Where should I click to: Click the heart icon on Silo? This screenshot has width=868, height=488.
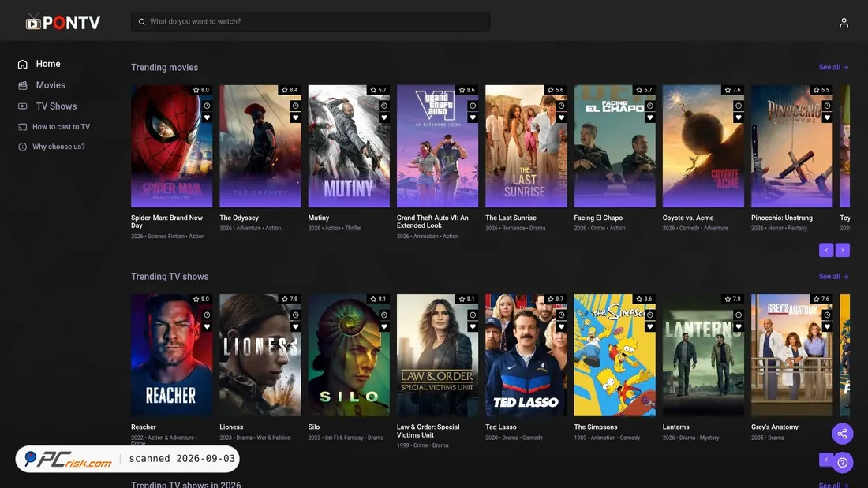click(384, 326)
